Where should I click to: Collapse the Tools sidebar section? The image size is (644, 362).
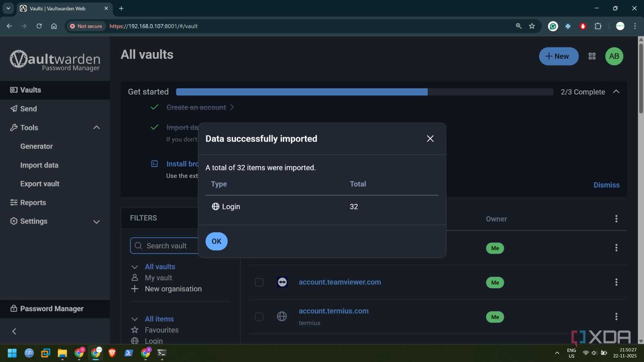coord(96,128)
